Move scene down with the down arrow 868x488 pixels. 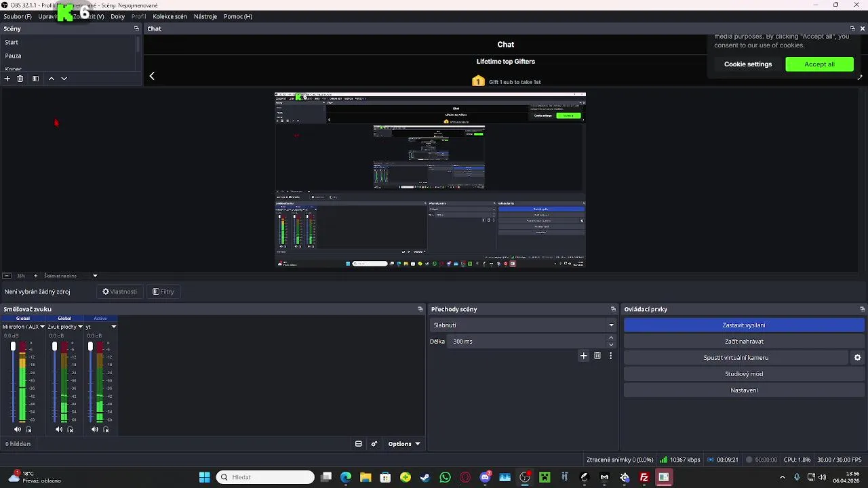pos(64,79)
